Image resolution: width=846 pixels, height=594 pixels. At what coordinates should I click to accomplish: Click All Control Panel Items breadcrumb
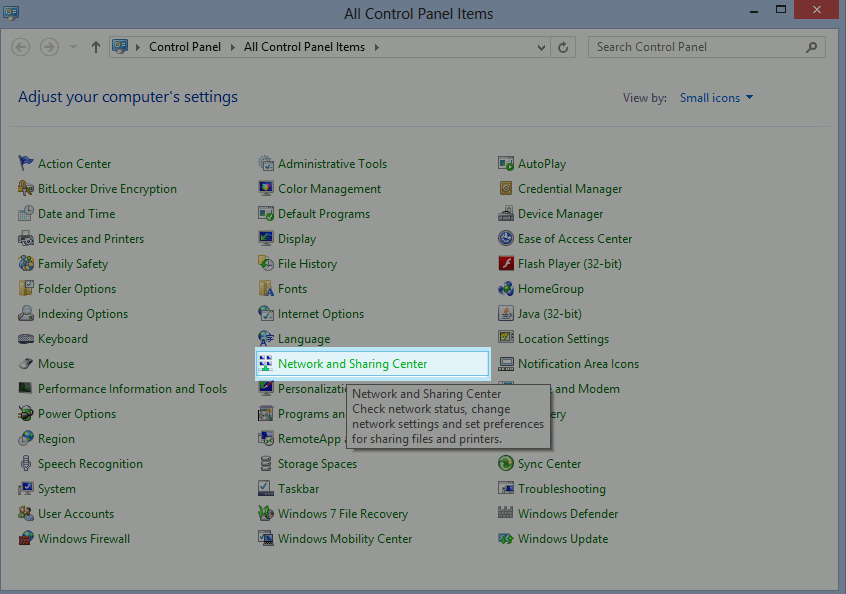(304, 47)
